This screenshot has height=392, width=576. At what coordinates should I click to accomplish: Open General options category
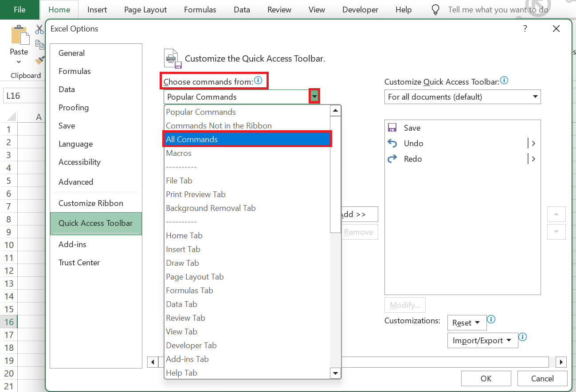coord(96,53)
